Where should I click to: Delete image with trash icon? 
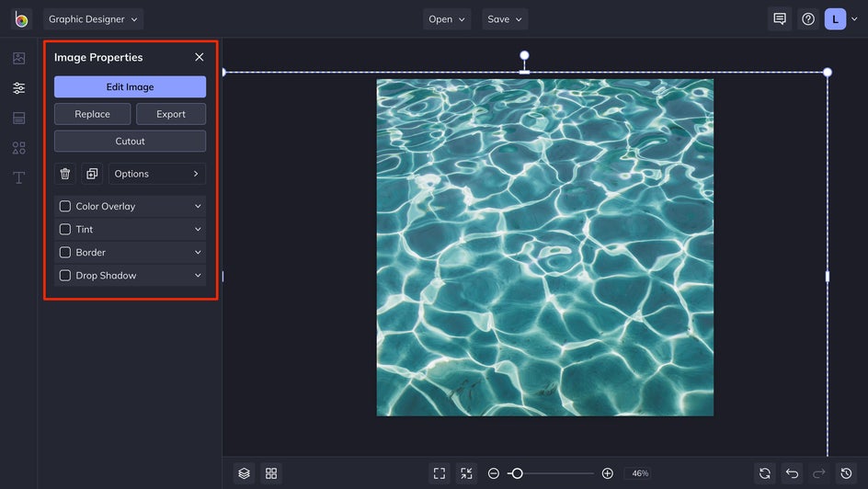64,174
